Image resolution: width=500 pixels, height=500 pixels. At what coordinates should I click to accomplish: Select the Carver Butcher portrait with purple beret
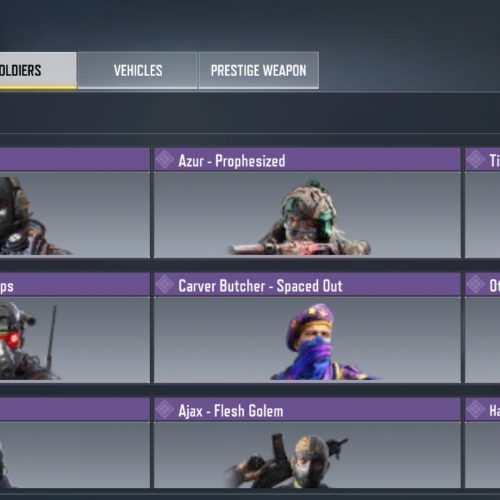click(307, 340)
